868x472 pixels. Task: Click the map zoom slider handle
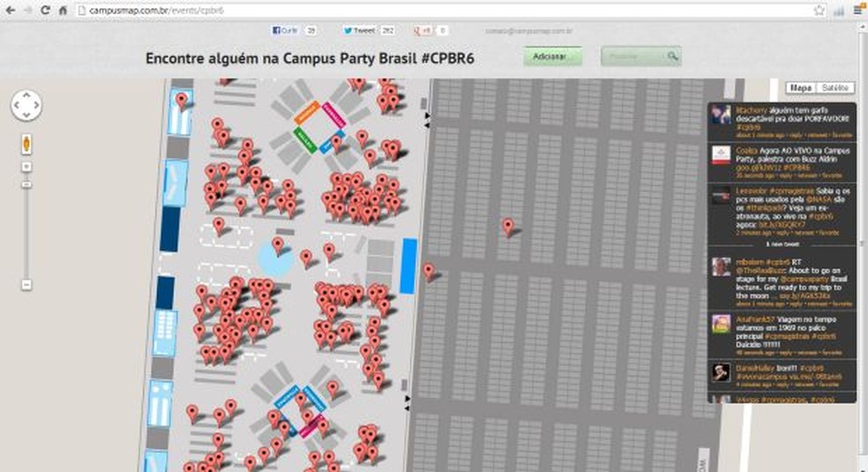pyautogui.click(x=26, y=184)
